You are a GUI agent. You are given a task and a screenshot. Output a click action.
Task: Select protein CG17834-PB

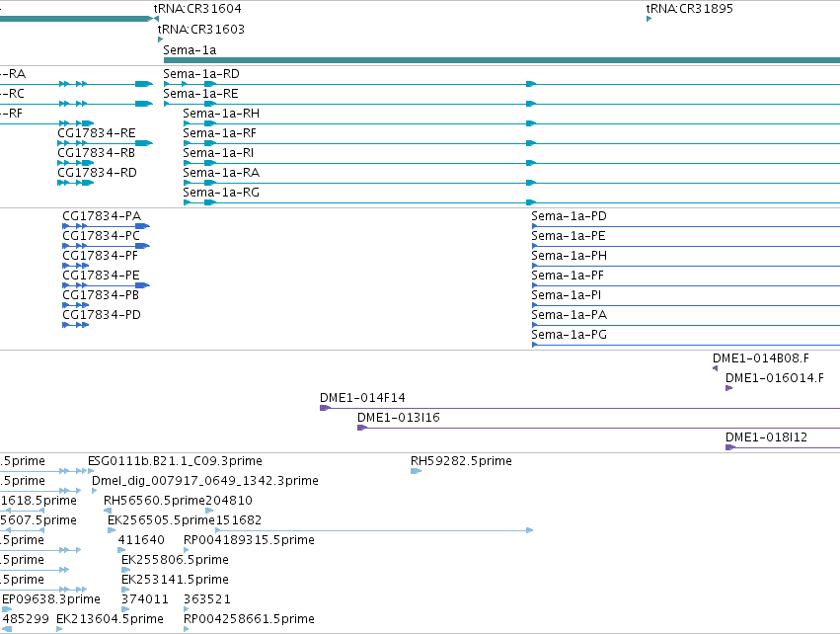coord(101,296)
